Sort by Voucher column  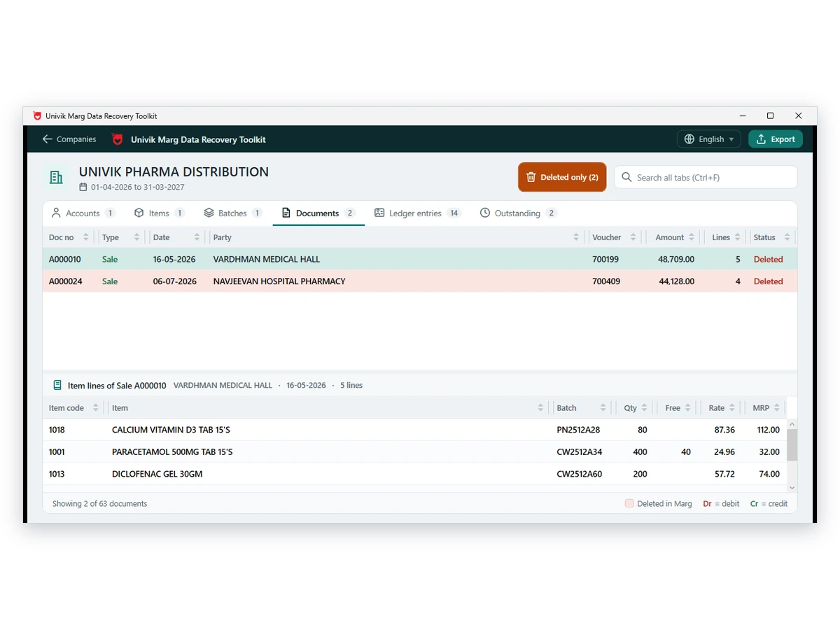click(614, 237)
